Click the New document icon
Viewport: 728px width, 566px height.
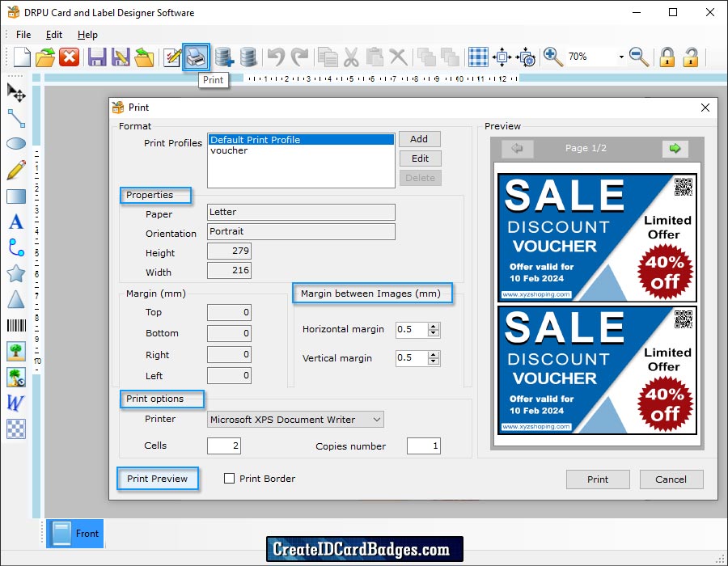(22, 57)
